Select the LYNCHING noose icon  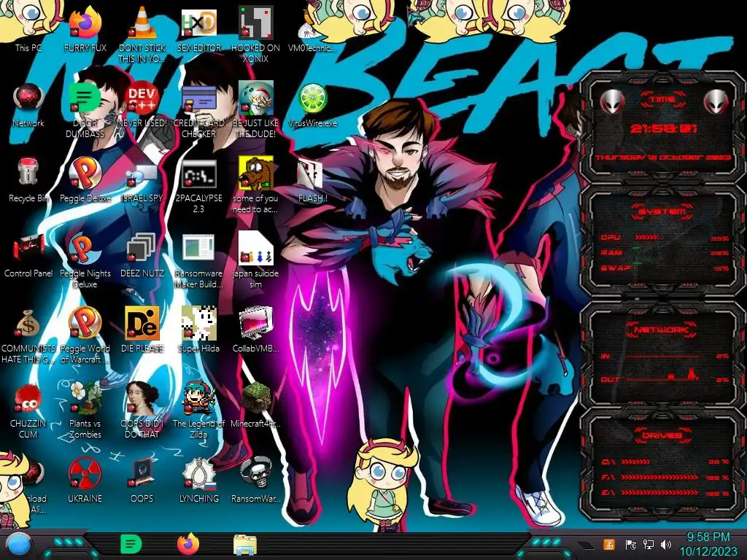pyautogui.click(x=199, y=480)
